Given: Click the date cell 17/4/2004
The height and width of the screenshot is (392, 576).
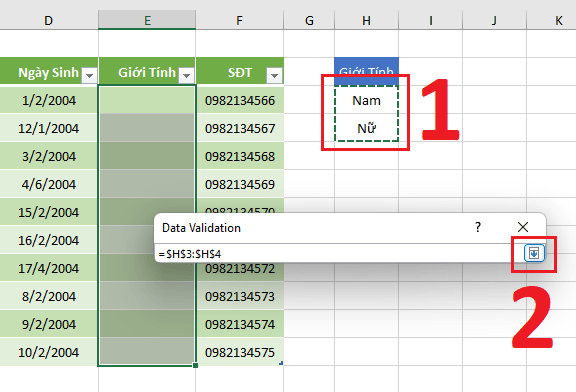Looking at the screenshot, I should click(x=49, y=268).
